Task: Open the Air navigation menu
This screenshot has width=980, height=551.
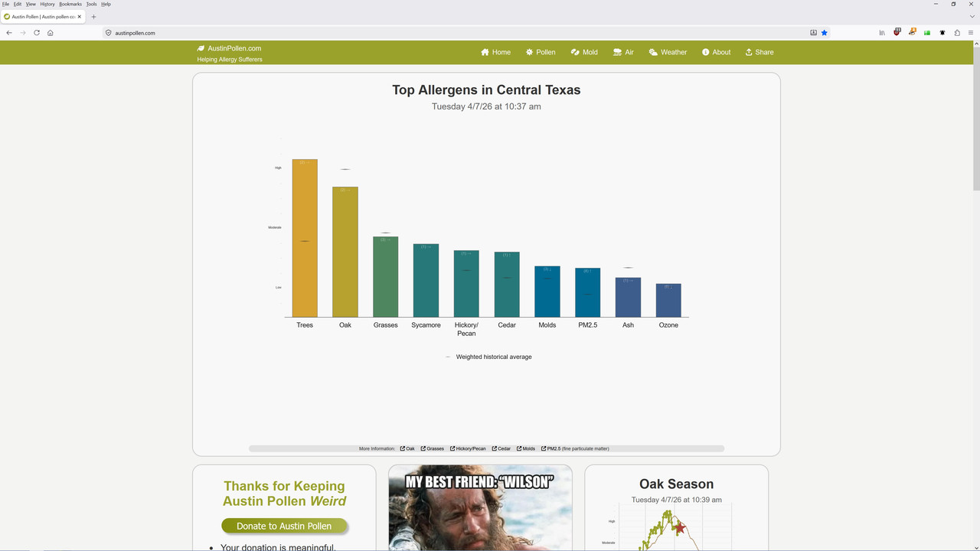Action: click(x=623, y=52)
